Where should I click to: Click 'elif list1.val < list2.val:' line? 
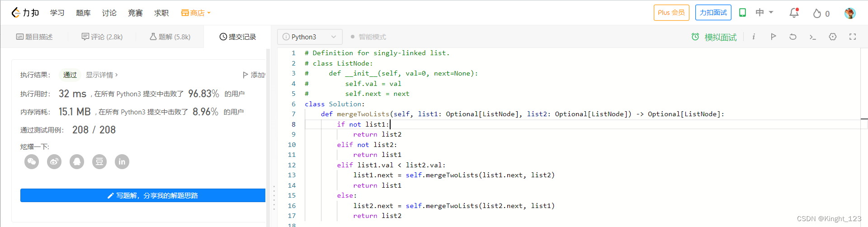pos(391,165)
